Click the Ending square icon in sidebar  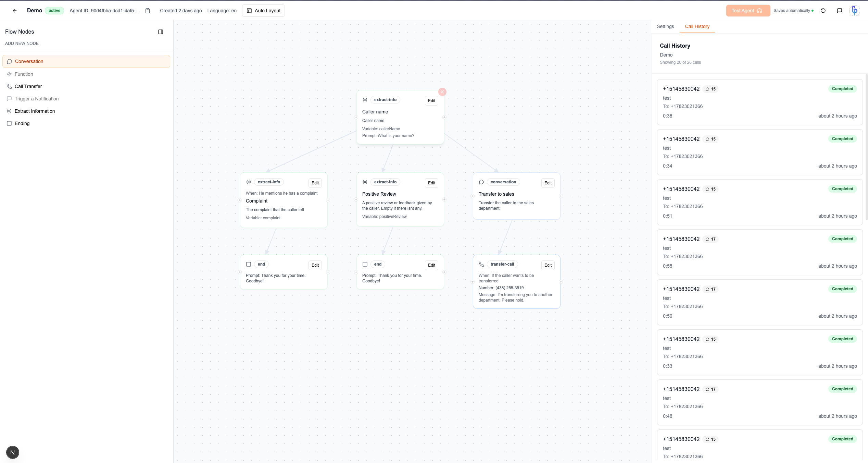[x=9, y=123]
